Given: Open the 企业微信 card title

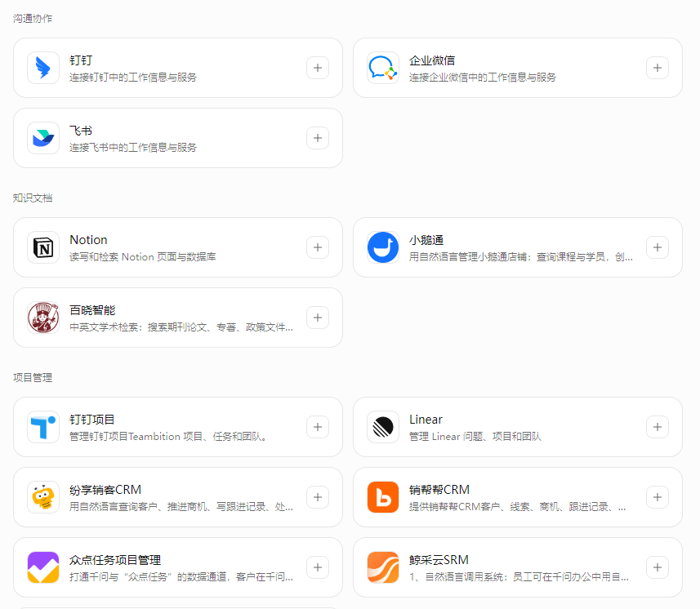Looking at the screenshot, I should pos(432,60).
